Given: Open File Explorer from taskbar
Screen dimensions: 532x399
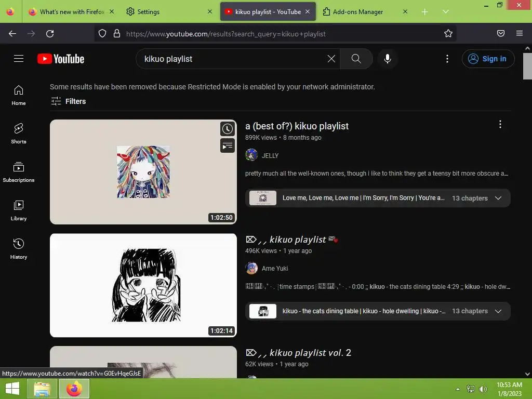Looking at the screenshot, I should click(x=42, y=389).
